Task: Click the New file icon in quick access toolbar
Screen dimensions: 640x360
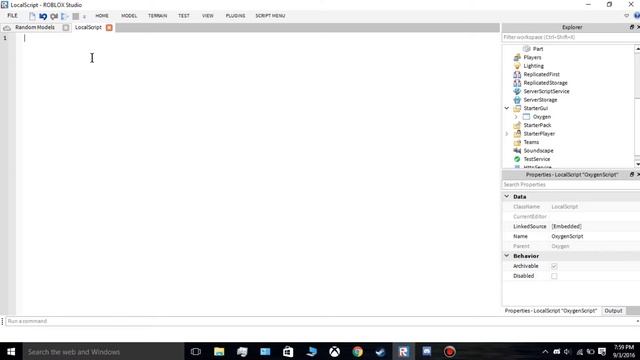Action: [32, 16]
